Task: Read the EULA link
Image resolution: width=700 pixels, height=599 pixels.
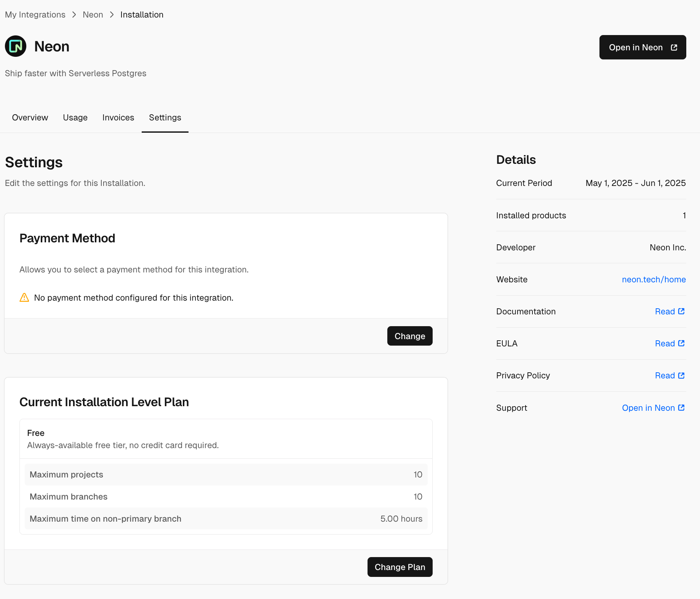Action: pos(670,343)
